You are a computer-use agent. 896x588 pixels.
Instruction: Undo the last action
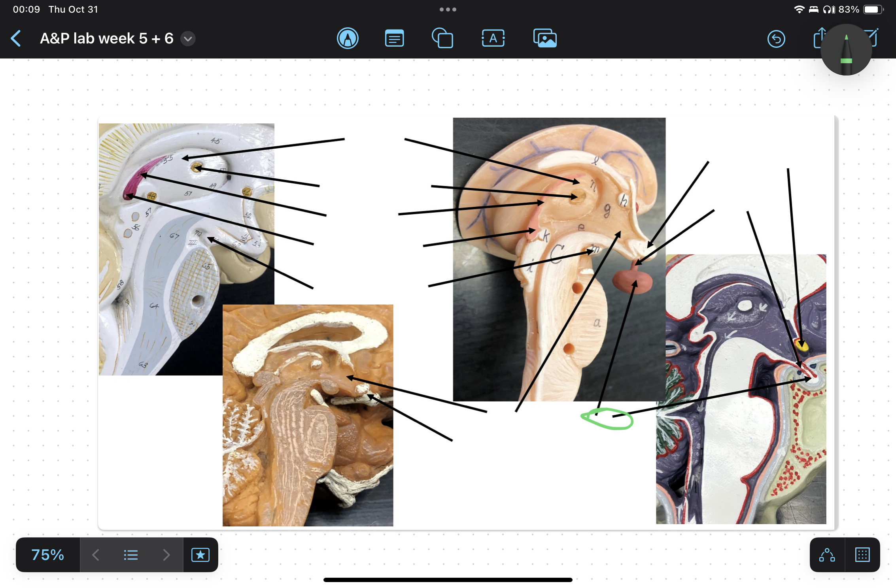(x=776, y=39)
